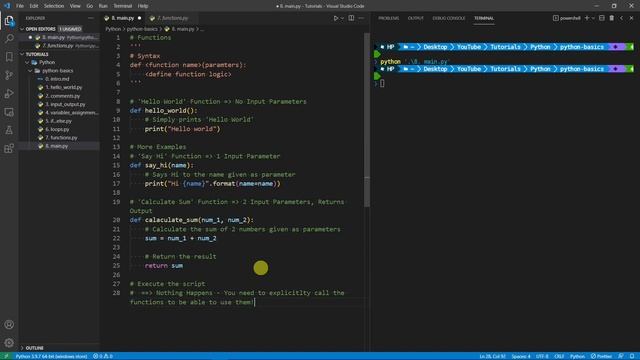Open the Extensions view

[9, 148]
